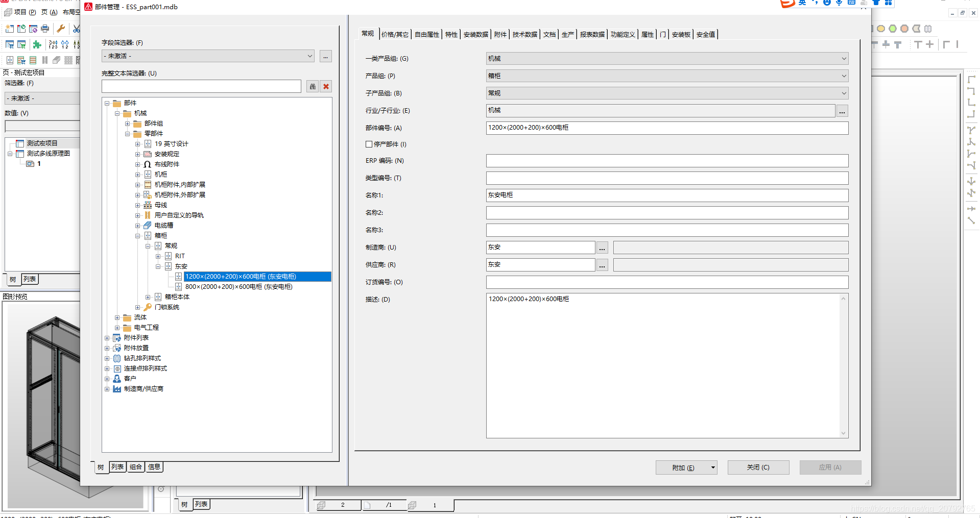The width and height of the screenshot is (980, 518).
Task: Click the printer icon in toolbar
Action: coord(45,29)
